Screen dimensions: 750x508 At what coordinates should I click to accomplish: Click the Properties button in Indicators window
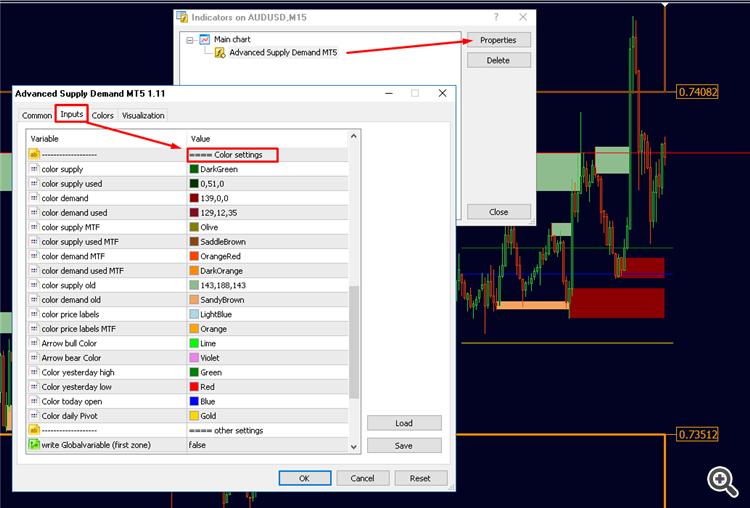click(x=498, y=40)
